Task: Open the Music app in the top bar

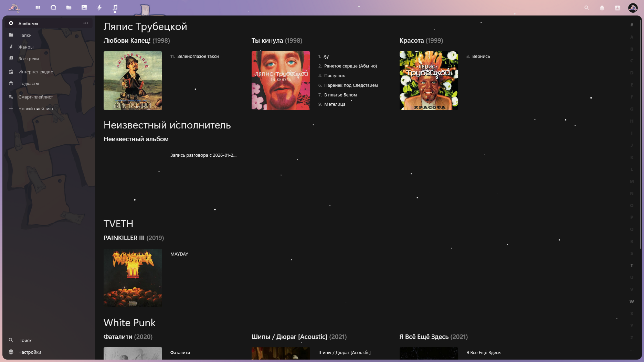Action: (115, 7)
